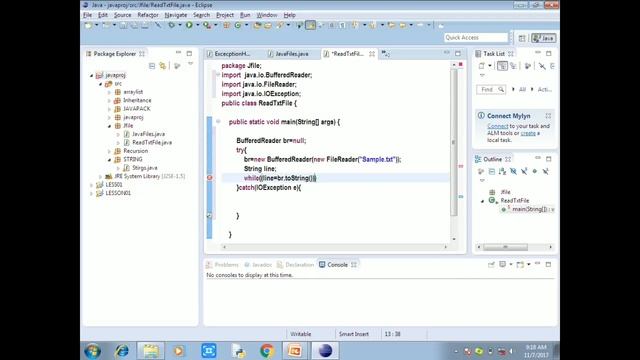Screen dimensions: 640x360
Task: Open Google Chrome from the taskbar
Action: (x=267, y=351)
